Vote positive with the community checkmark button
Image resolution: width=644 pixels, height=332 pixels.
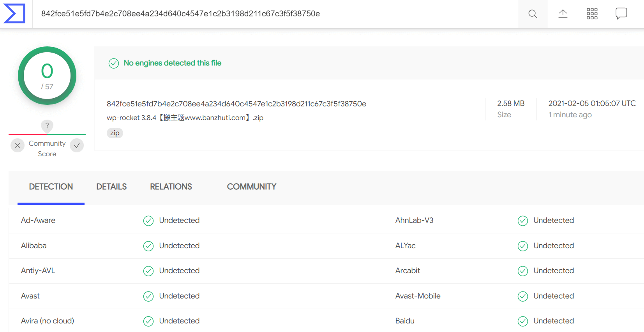point(77,145)
